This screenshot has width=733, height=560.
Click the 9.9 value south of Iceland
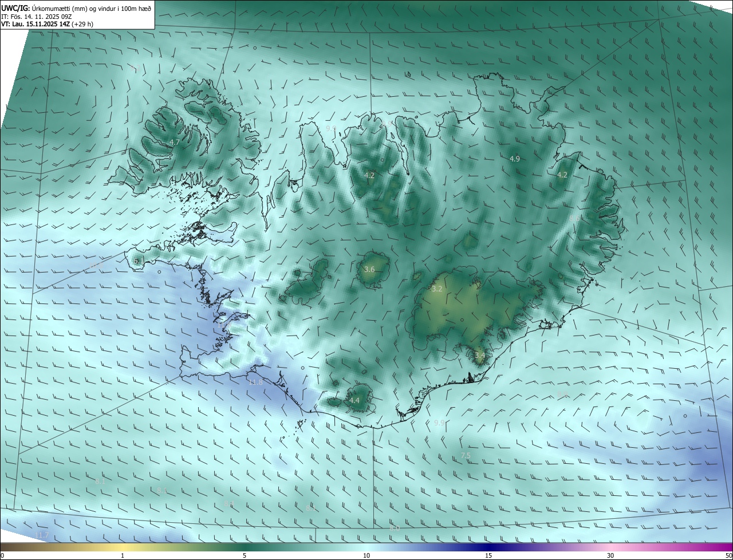pos(439,422)
